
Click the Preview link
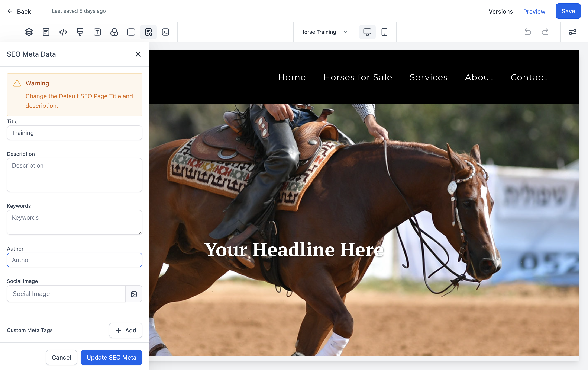534,12
